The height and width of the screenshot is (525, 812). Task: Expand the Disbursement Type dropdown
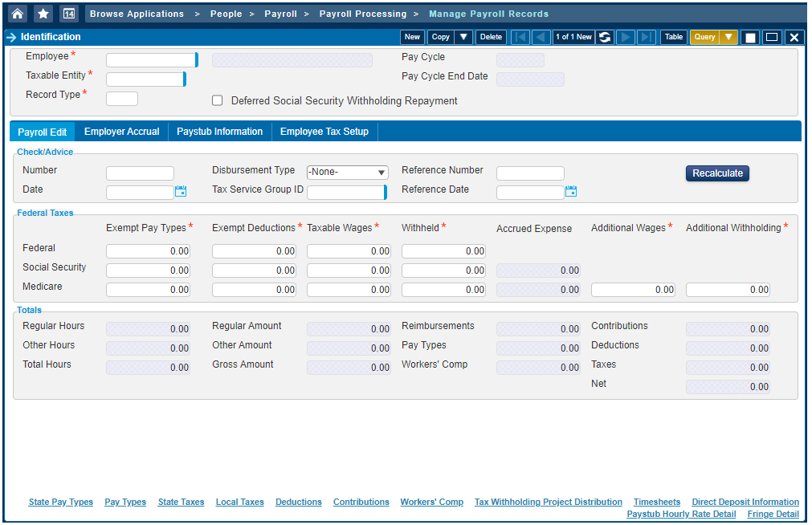[x=347, y=173]
